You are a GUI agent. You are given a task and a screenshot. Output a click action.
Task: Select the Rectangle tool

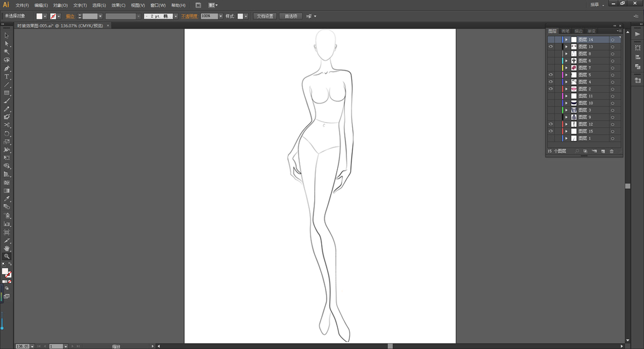click(x=6, y=93)
